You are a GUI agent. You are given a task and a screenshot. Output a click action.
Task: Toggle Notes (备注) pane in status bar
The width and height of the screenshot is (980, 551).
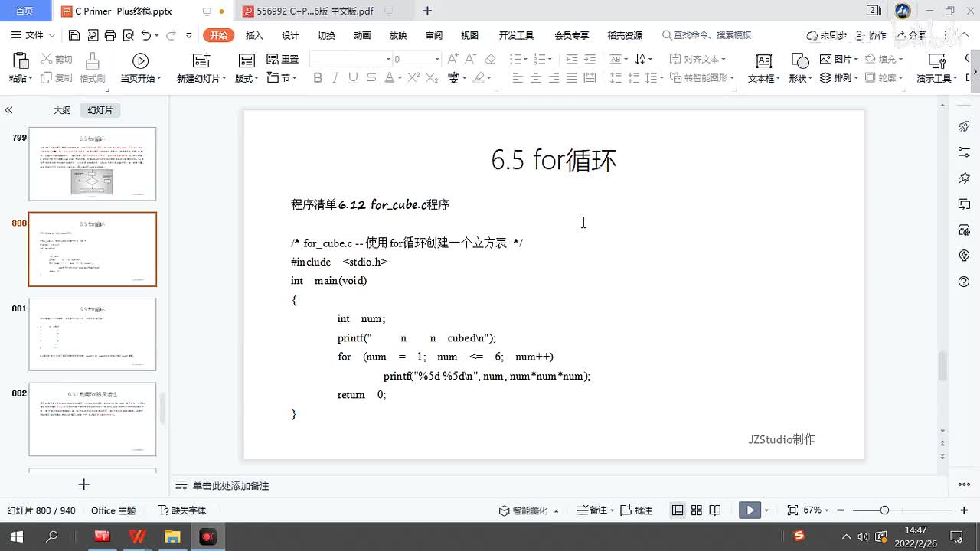click(592, 510)
